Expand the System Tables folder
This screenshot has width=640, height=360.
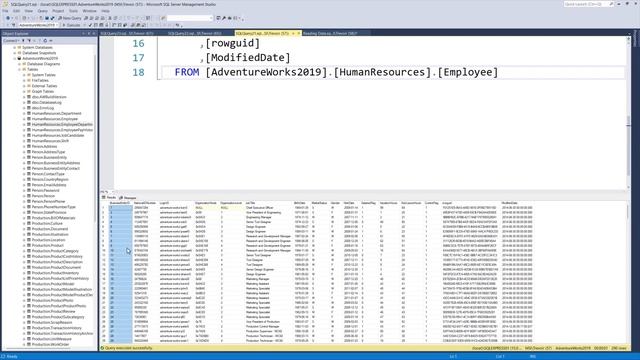[x=24, y=75]
